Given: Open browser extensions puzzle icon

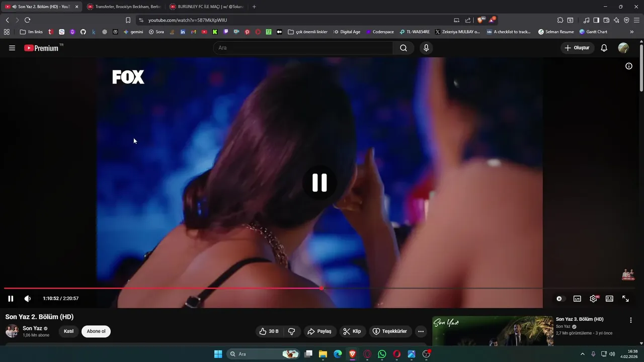Looking at the screenshot, I should [560, 20].
